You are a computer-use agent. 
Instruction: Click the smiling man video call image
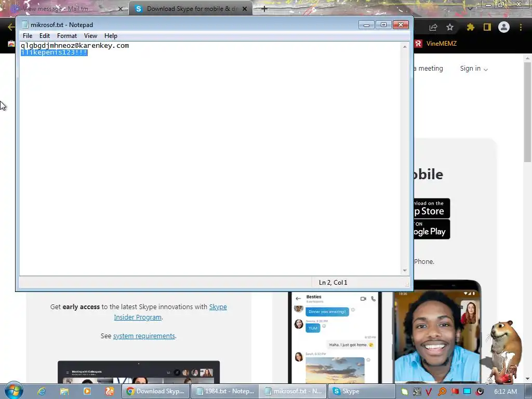[x=437, y=337]
